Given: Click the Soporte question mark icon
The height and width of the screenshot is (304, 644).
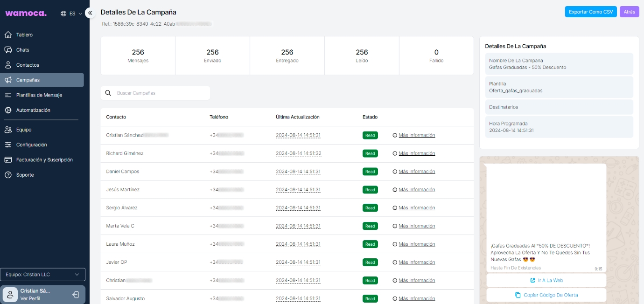Looking at the screenshot, I should point(8,175).
